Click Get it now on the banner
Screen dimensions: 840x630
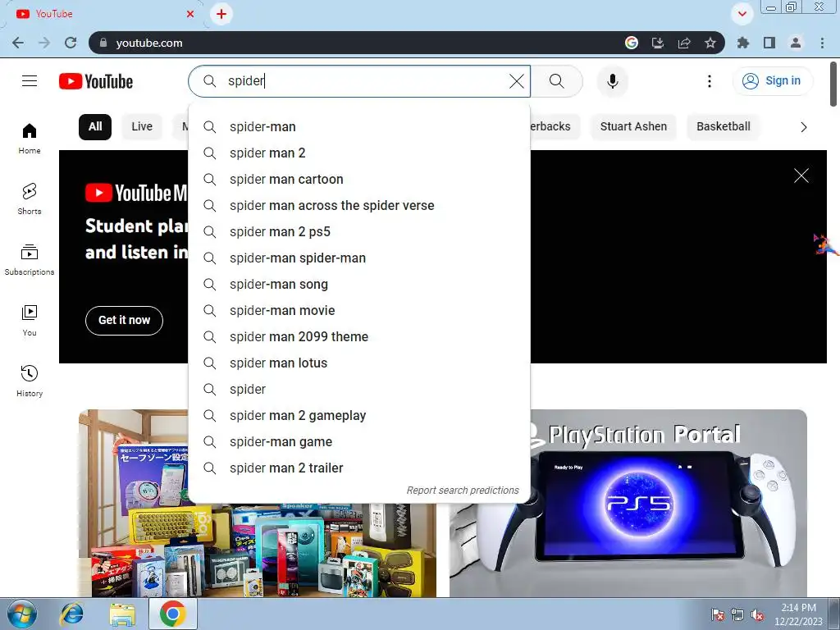coord(125,321)
